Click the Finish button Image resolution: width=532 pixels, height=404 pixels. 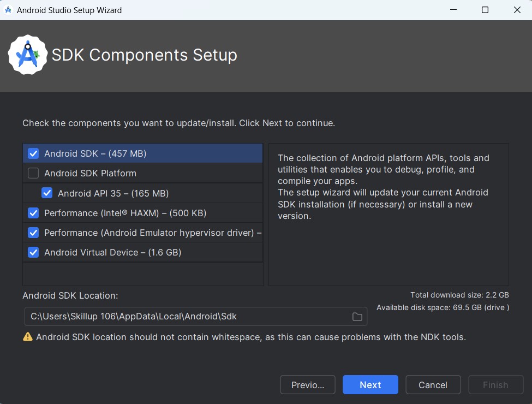(495, 384)
